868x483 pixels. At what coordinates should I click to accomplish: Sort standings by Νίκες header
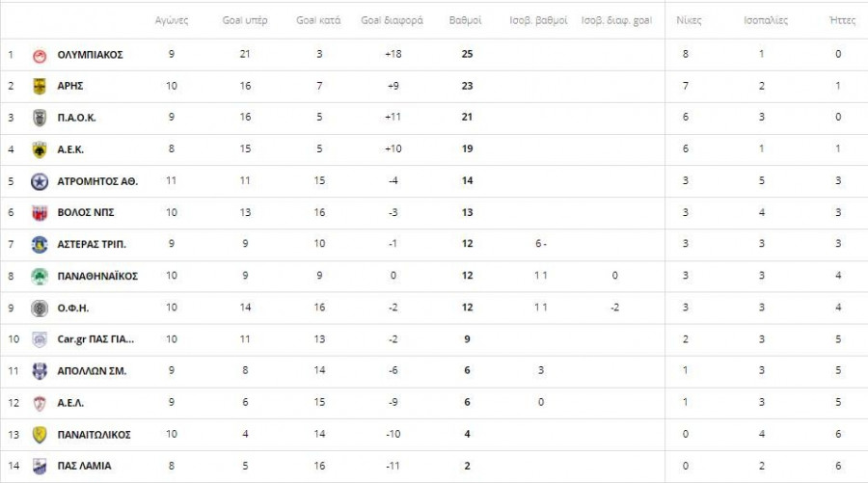689,20
